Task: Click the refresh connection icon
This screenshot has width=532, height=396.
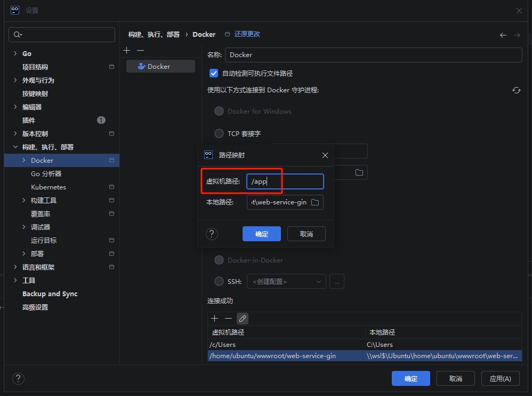Action: click(516, 90)
